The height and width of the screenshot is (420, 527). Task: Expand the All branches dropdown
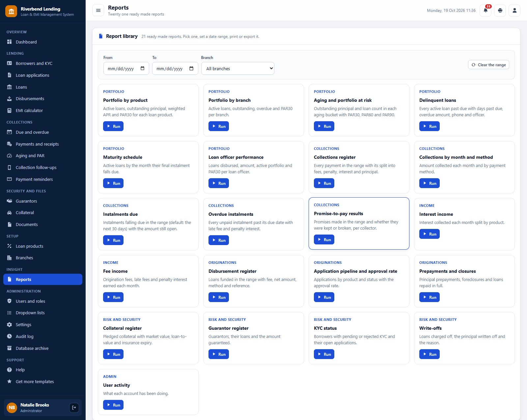237,69
